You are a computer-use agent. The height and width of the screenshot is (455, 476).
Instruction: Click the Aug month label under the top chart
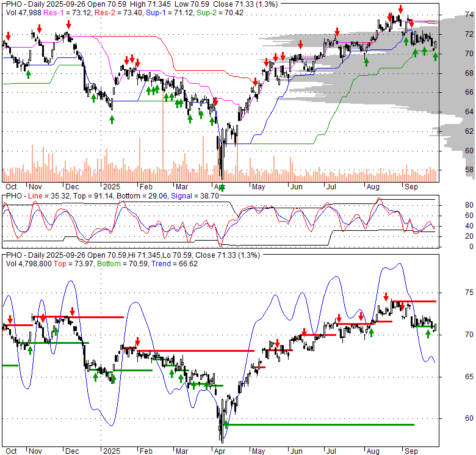click(x=373, y=186)
